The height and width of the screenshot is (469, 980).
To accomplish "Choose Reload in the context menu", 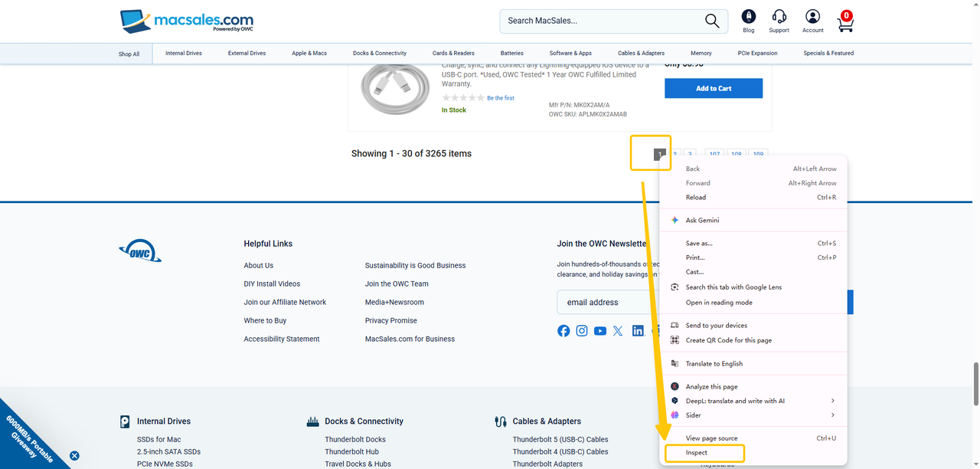I will coord(753,198).
